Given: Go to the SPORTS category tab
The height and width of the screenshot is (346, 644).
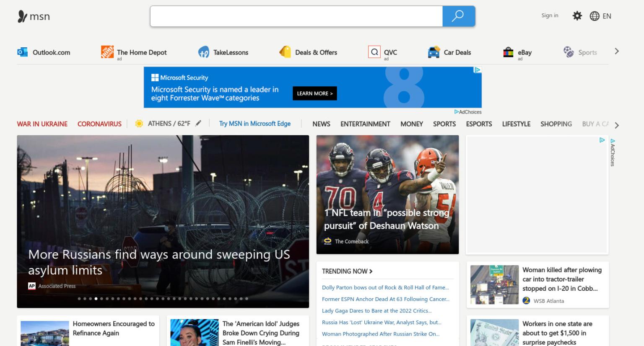Looking at the screenshot, I should coord(444,124).
